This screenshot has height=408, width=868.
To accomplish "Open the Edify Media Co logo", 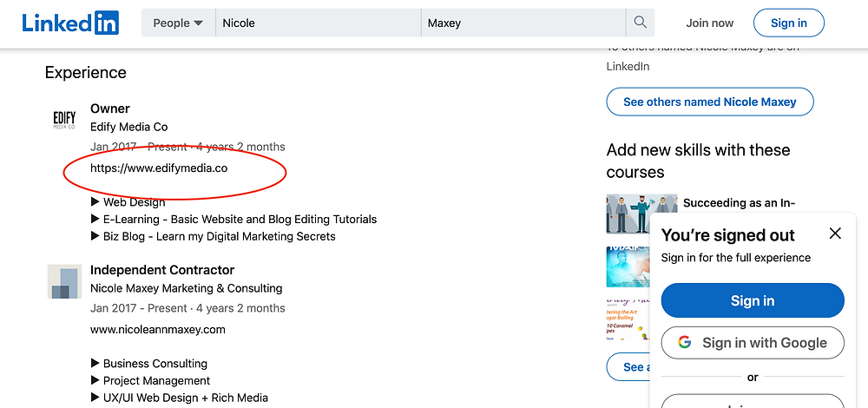I will point(64,120).
